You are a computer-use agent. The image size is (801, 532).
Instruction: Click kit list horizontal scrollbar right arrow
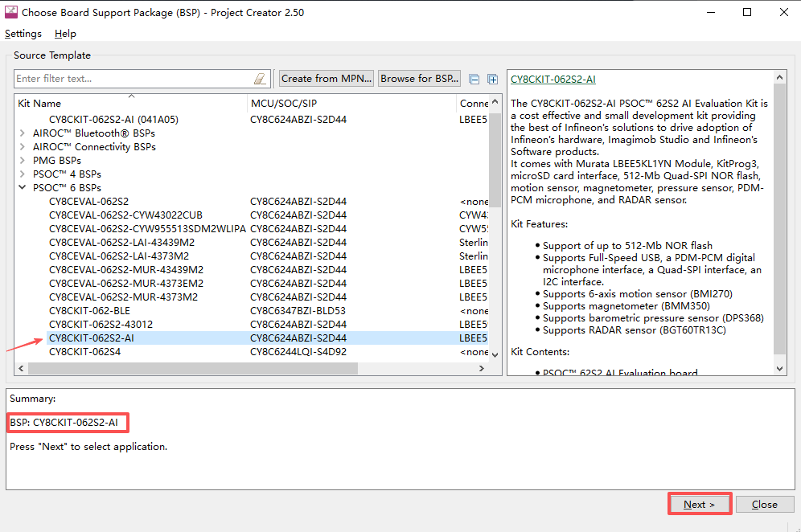tap(481, 368)
